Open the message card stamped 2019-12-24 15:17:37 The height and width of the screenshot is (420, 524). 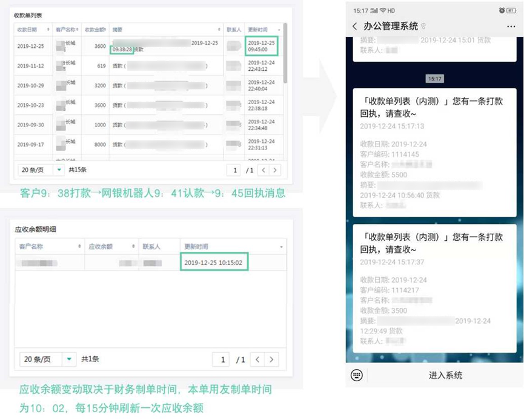tap(434, 289)
